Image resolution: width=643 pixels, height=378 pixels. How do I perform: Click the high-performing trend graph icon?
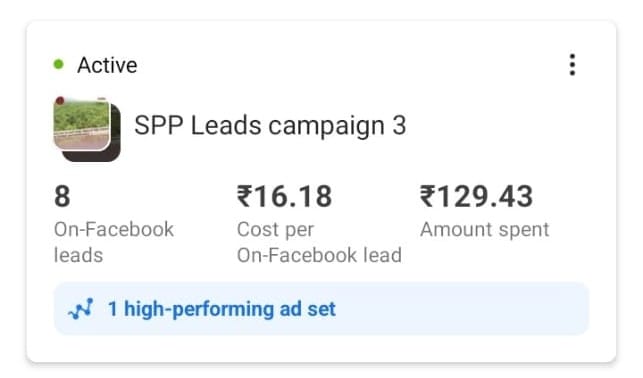point(80,309)
